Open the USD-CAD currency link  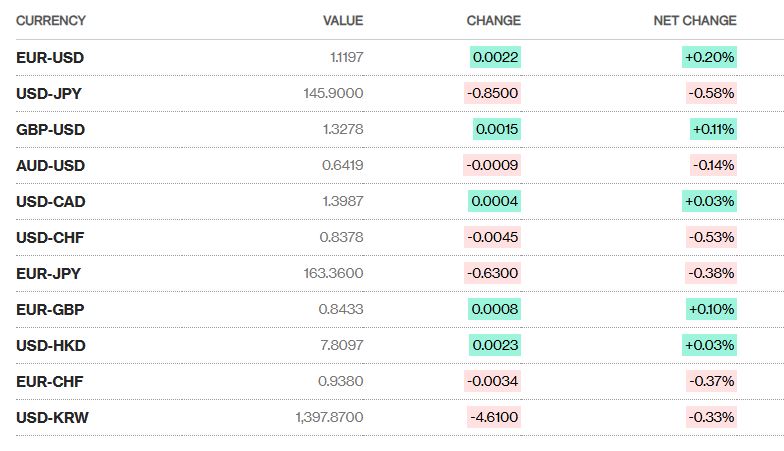click(x=50, y=202)
